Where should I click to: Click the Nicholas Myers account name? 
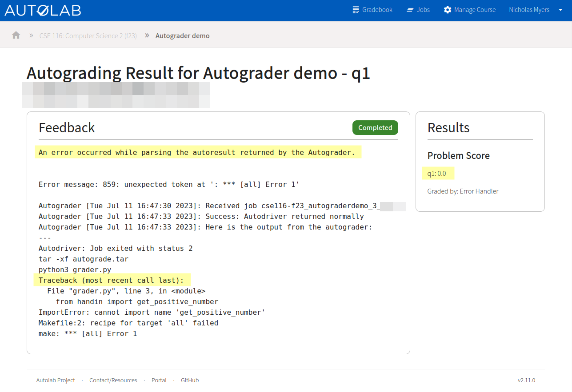tap(529, 10)
